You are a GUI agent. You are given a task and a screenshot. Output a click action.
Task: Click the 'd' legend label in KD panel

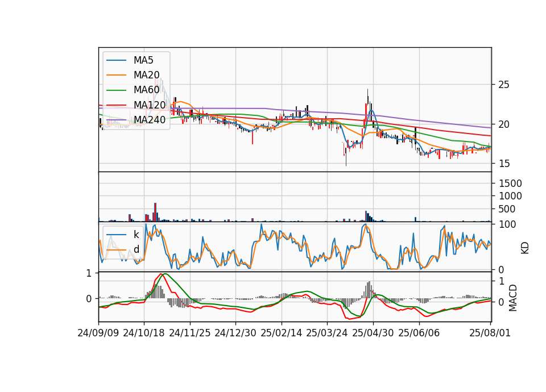tap(136, 249)
